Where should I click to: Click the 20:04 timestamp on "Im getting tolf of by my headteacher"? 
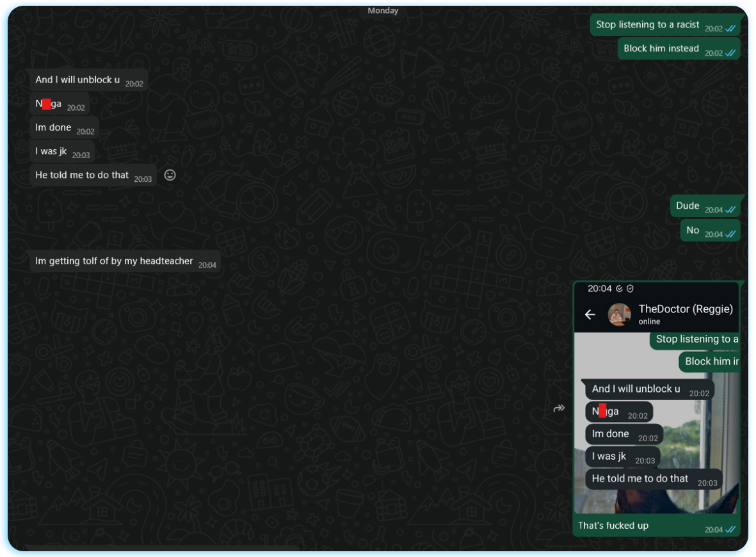click(x=207, y=264)
